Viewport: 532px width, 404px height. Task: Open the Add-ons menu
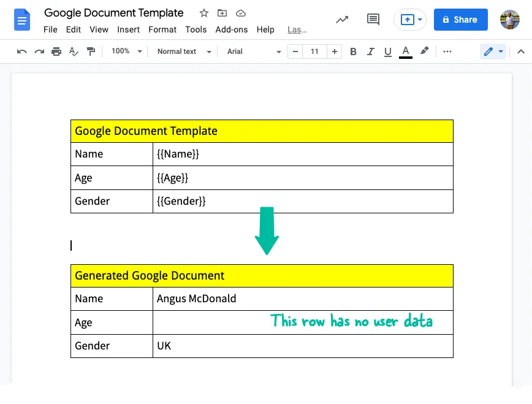[232, 29]
